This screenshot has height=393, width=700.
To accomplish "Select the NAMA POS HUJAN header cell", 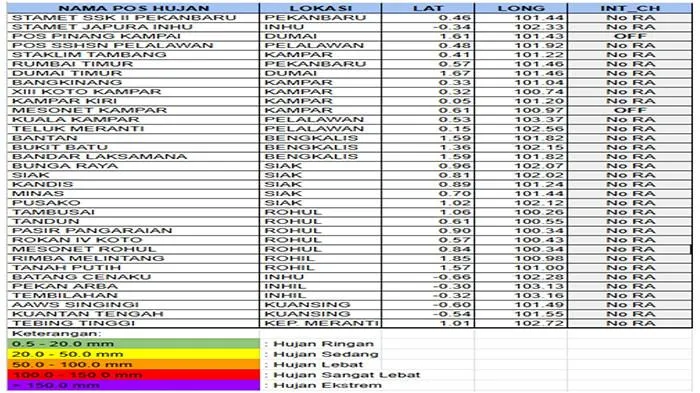I will click(x=133, y=8).
